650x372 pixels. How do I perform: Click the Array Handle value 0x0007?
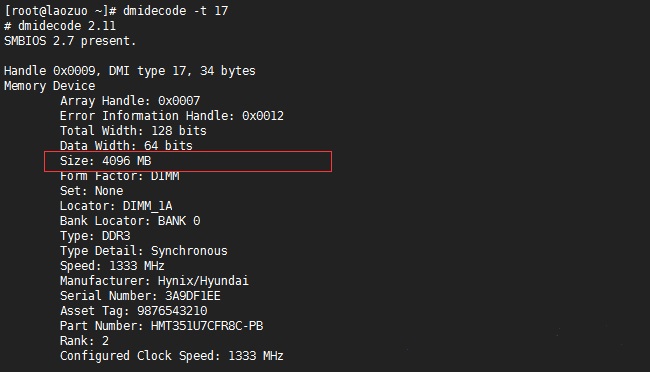click(x=179, y=101)
